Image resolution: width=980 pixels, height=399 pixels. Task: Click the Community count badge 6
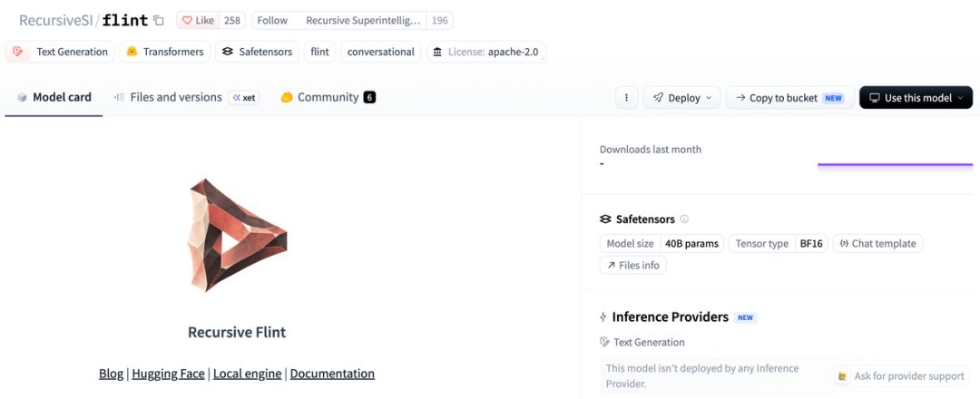(369, 97)
